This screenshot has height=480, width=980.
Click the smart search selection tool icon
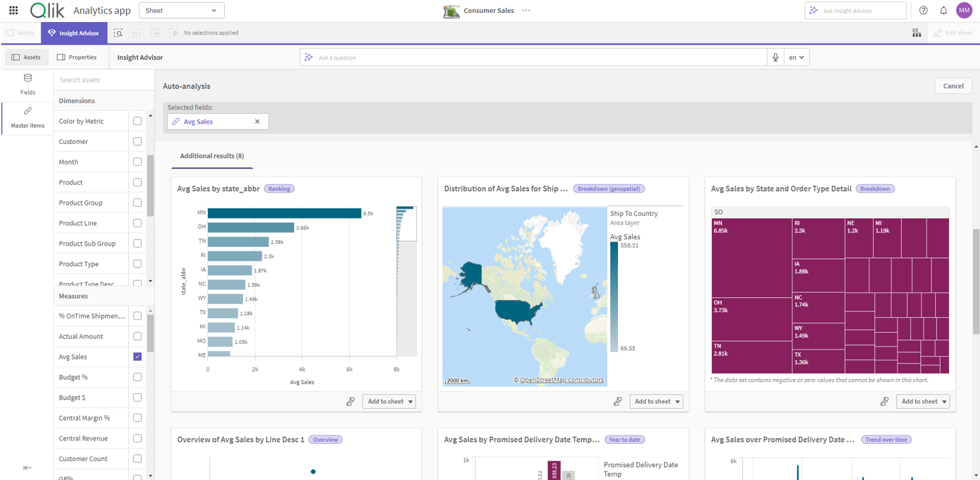[x=118, y=32]
